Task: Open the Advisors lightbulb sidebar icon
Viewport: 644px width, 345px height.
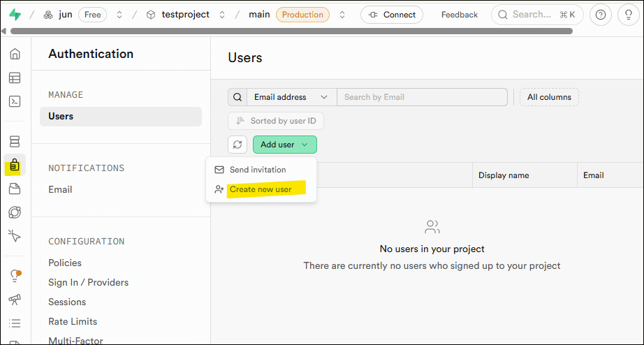Action: pyautogui.click(x=15, y=276)
